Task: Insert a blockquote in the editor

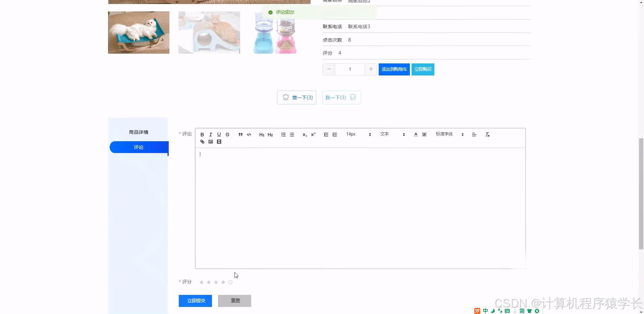Action: point(240,134)
